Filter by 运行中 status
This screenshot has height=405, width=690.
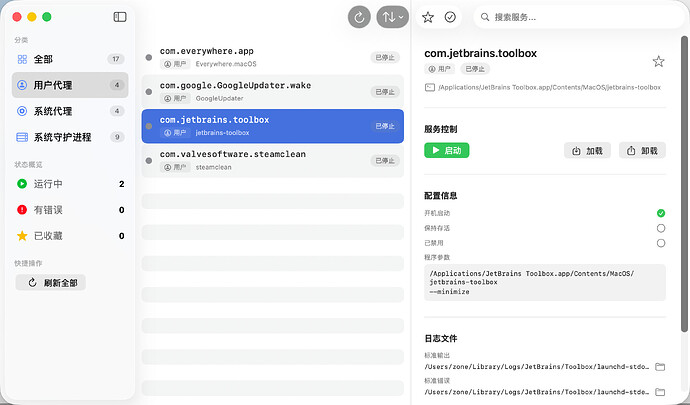click(70, 184)
